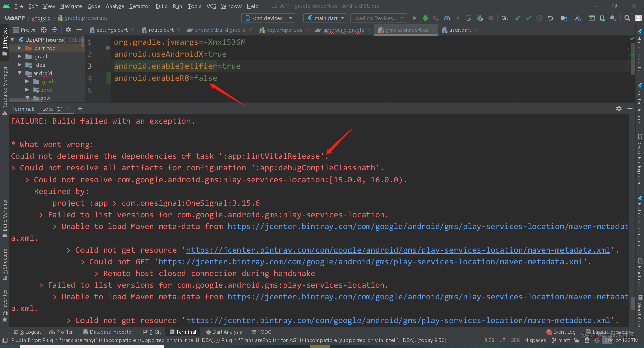
Task: Commit changes with Git green checkmark
Action: [529, 18]
